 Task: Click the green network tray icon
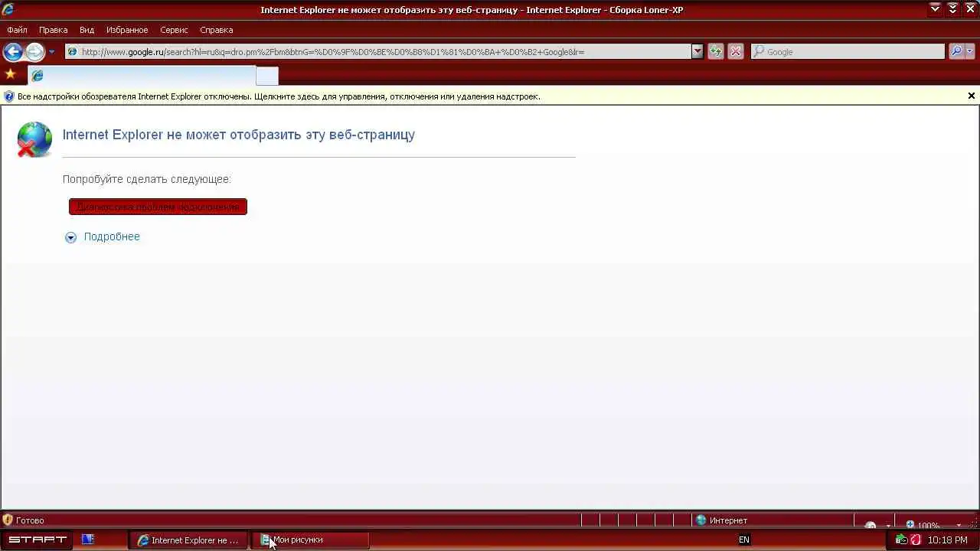902,540
